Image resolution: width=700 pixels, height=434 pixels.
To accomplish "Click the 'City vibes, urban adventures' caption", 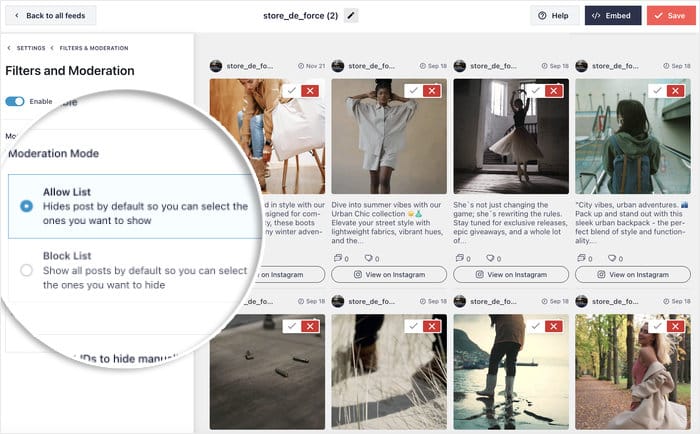I will (632, 222).
